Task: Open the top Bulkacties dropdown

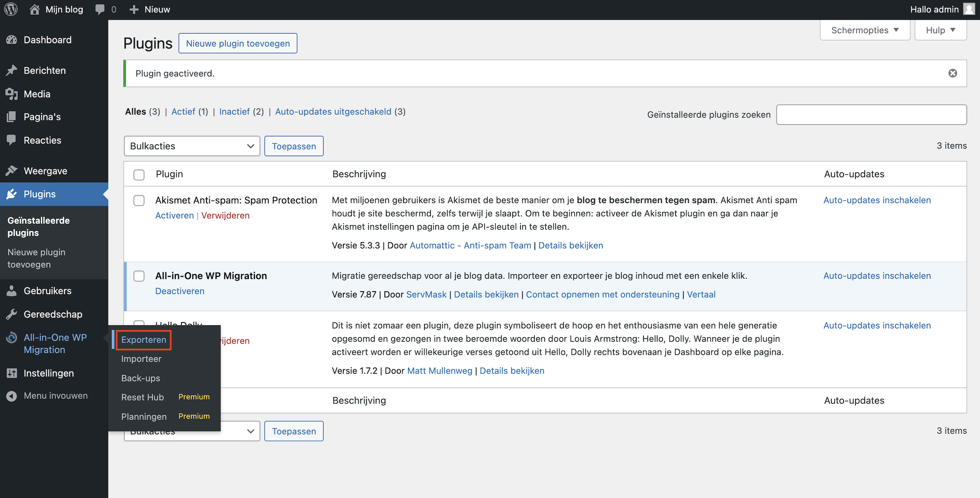Action: (x=192, y=146)
